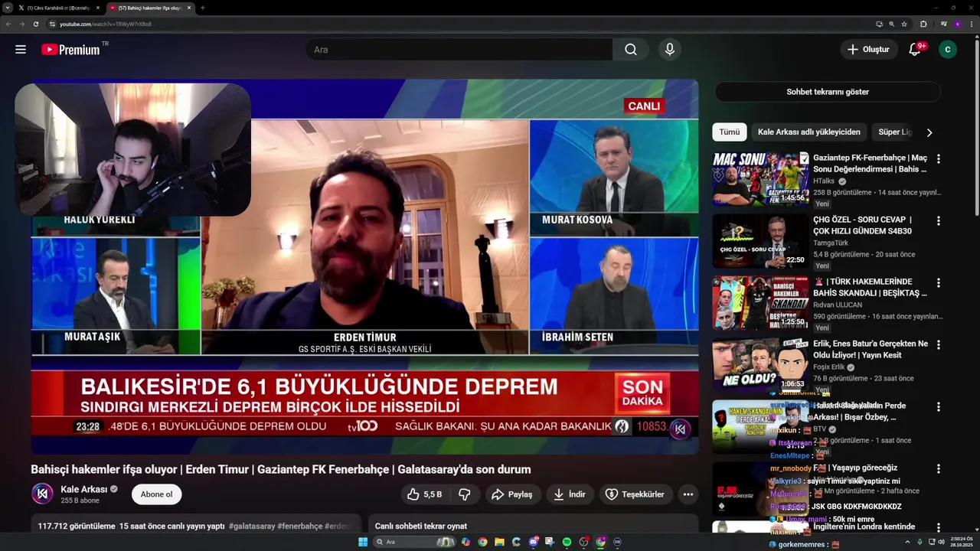Open the notifications bell

point(915,49)
